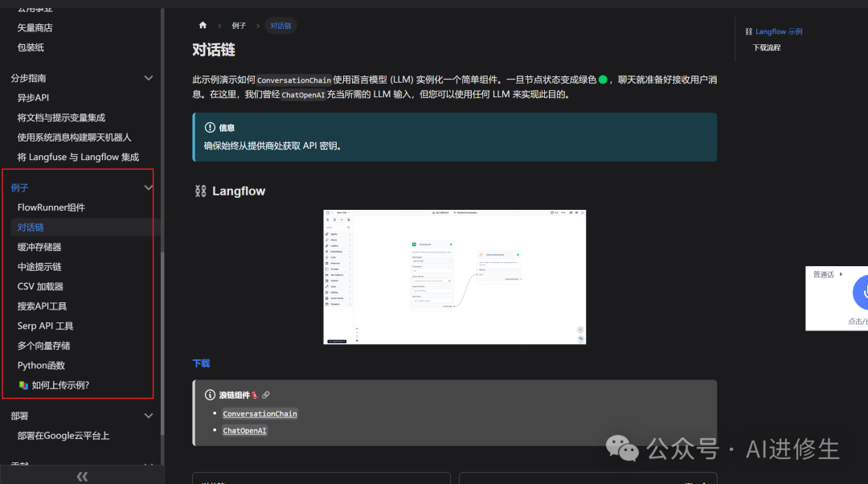Click the 下载 link
Screen dimensions: 868x484
(201, 363)
